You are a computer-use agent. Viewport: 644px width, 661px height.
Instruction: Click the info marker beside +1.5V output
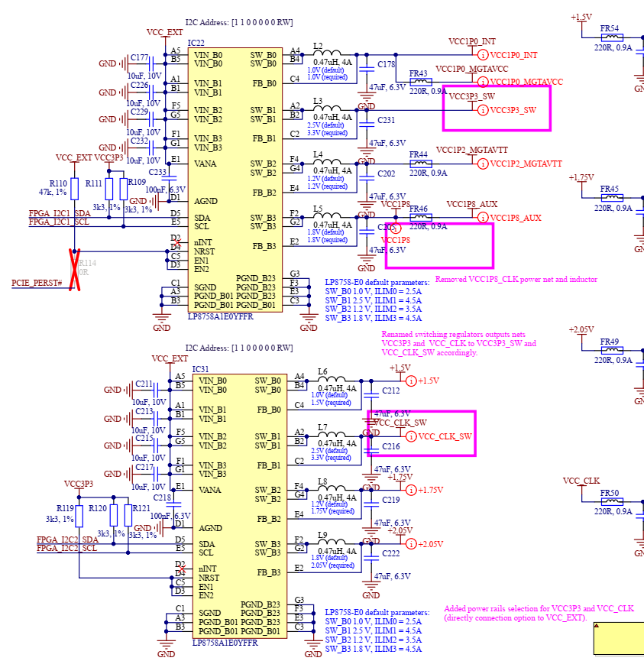pyautogui.click(x=411, y=381)
